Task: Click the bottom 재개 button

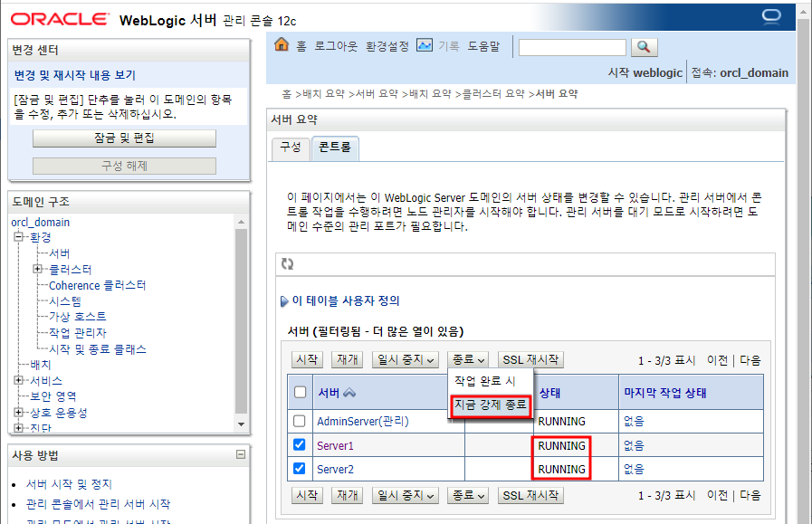Action: (348, 496)
